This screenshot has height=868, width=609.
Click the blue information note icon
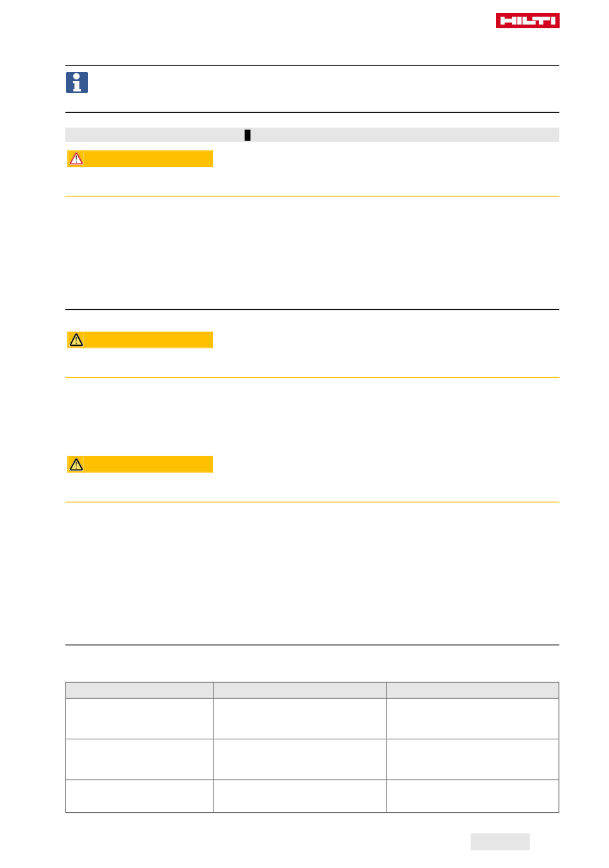[77, 83]
